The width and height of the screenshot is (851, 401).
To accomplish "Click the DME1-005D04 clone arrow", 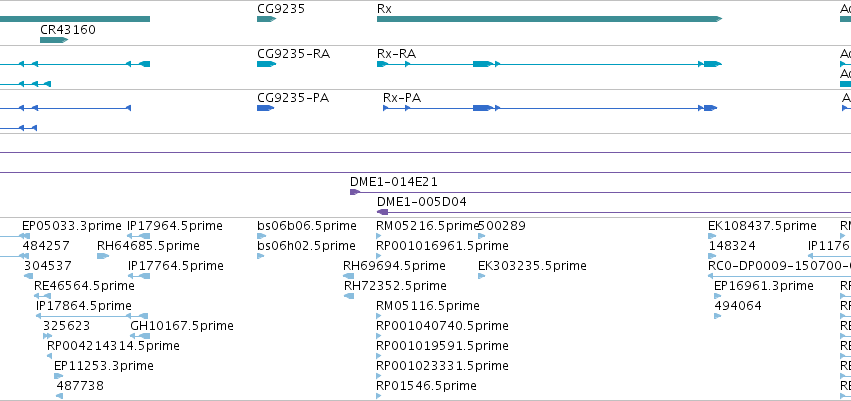I will (x=383, y=212).
